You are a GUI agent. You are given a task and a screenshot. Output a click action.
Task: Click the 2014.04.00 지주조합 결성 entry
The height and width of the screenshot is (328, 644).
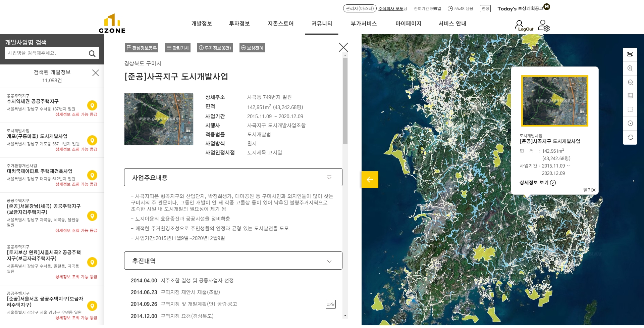(182, 281)
